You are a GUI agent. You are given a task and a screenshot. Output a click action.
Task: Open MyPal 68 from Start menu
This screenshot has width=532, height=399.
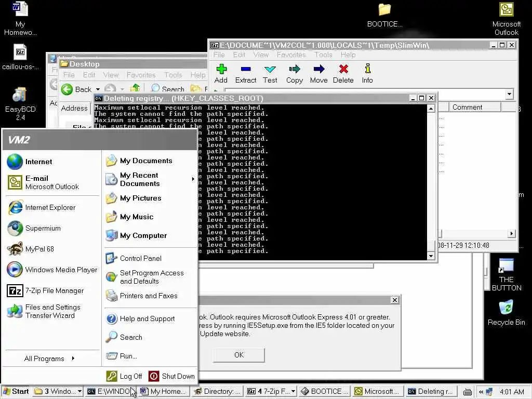(x=52, y=249)
